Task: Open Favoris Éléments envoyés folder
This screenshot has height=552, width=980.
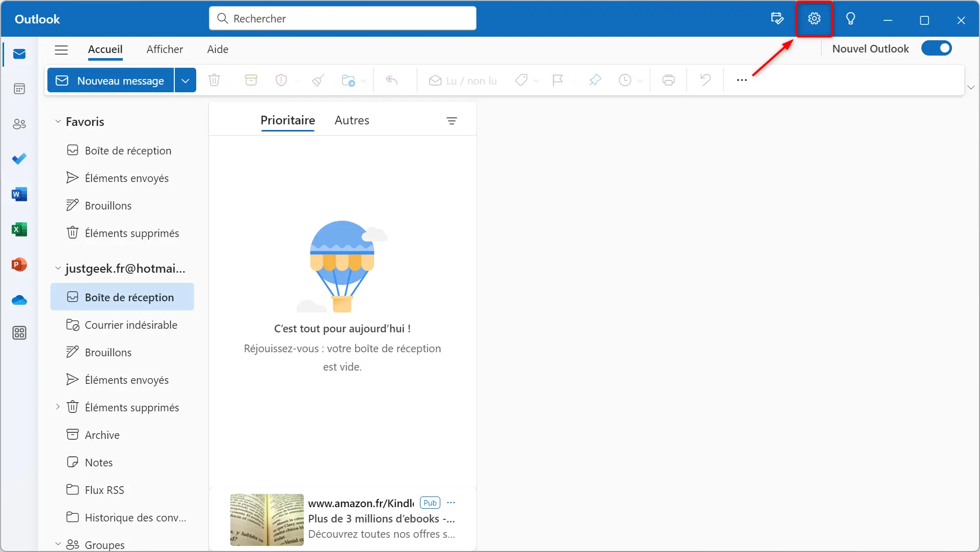Action: pyautogui.click(x=123, y=178)
